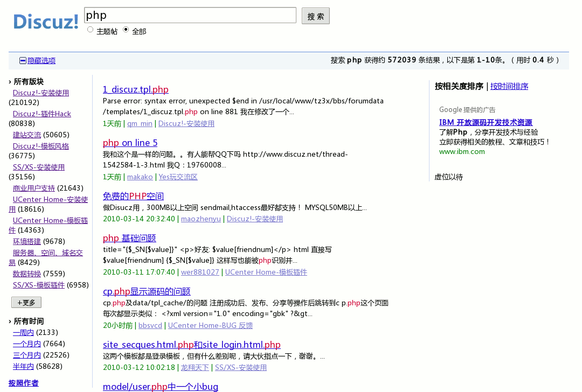The width and height of the screenshot is (582, 392).
Task: Open Discuz!-安装使用 link under qm_min result
Action: click(186, 123)
